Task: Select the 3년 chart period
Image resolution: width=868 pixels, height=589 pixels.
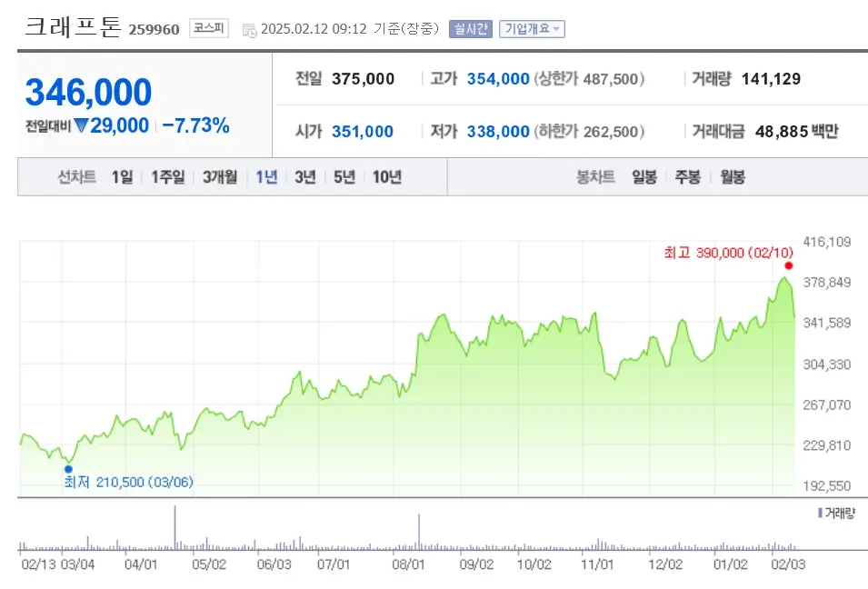Action: coord(304,176)
